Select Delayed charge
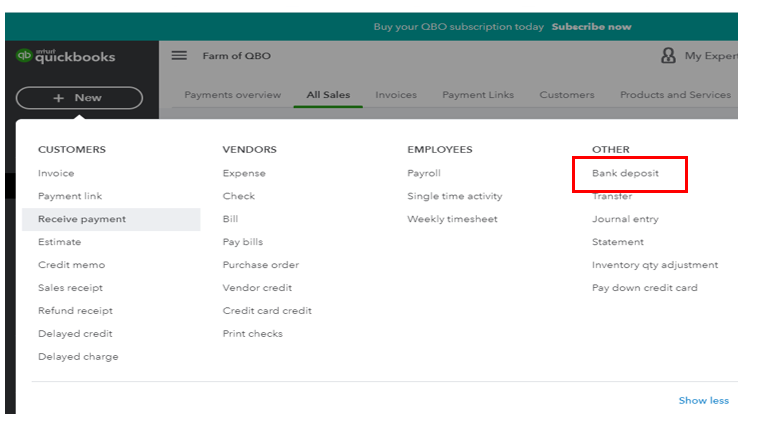Image resolution: width=768 pixels, height=428 pixels. point(78,357)
